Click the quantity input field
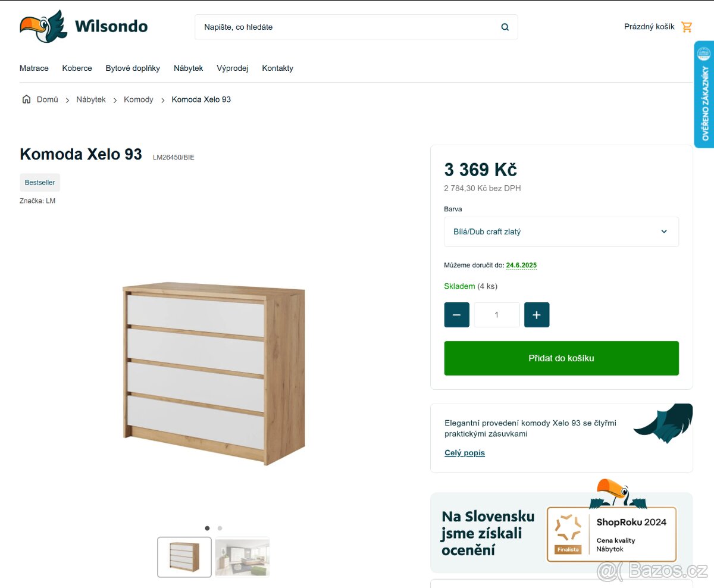 [497, 315]
